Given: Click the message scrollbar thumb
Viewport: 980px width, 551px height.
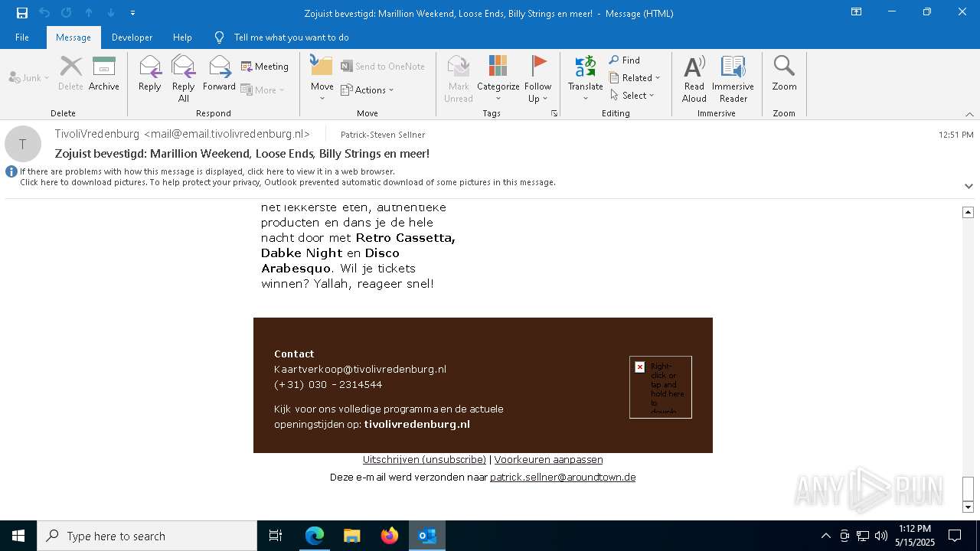Looking at the screenshot, I should pos(968,487).
